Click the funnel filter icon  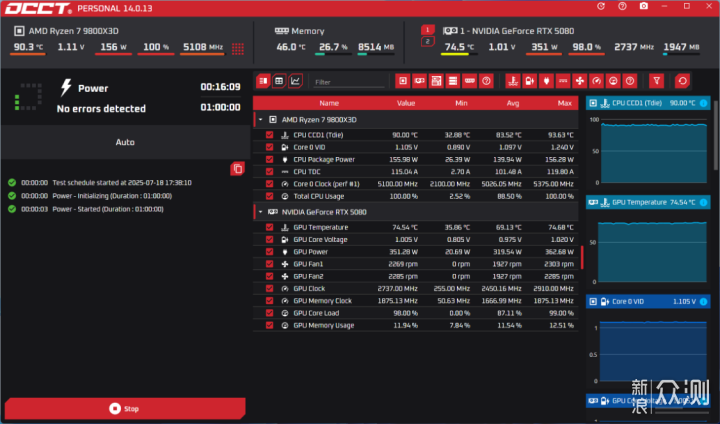[657, 81]
